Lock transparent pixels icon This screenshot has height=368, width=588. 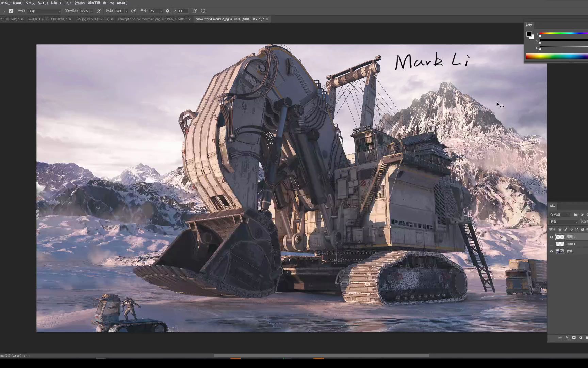point(560,229)
